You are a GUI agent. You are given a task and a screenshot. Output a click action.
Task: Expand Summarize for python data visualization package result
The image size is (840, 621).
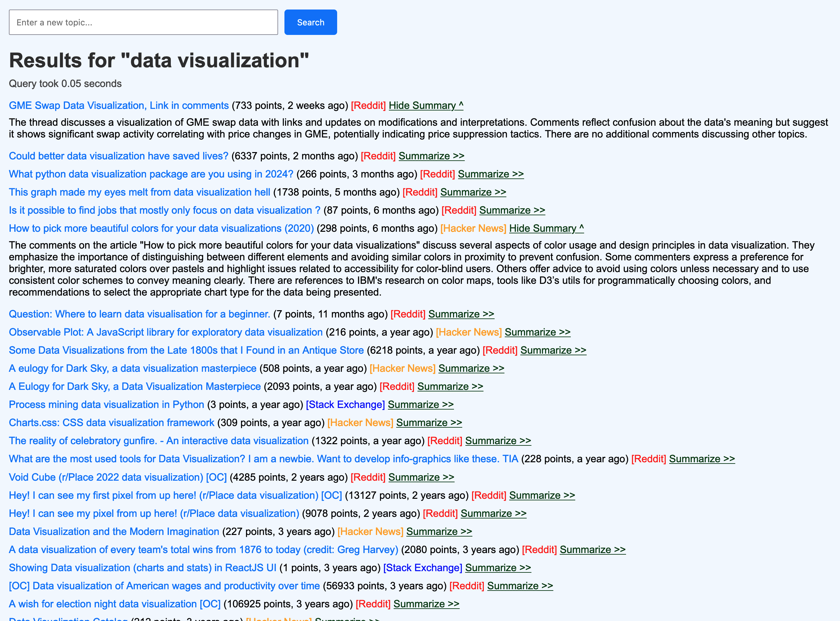point(490,174)
